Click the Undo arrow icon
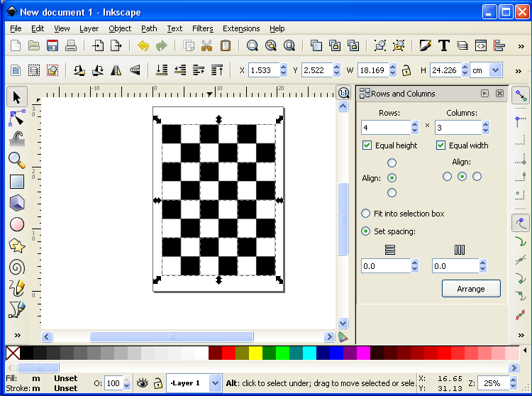This screenshot has height=396, width=532. point(143,45)
